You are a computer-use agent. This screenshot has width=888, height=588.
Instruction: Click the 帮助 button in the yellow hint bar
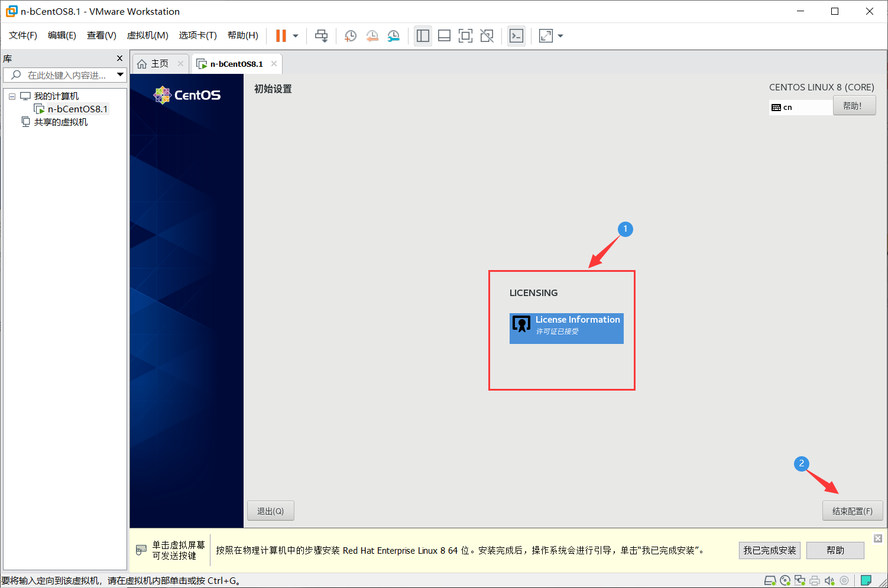point(835,550)
